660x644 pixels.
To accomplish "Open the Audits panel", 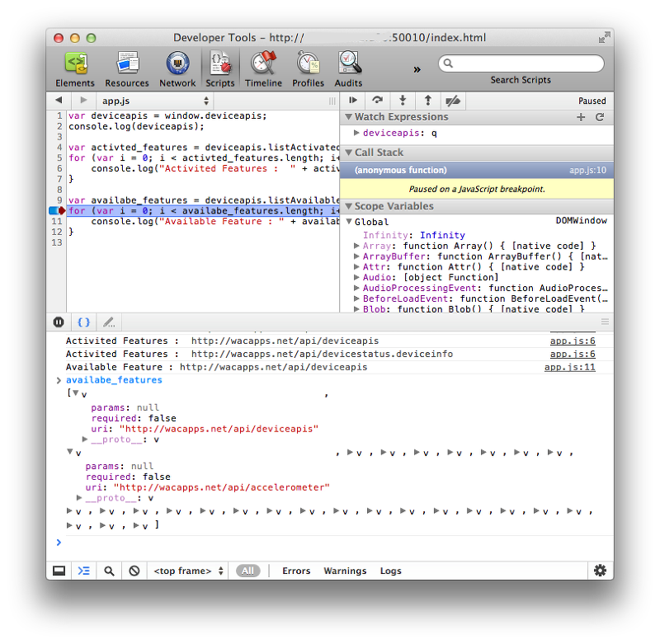I will (x=348, y=69).
